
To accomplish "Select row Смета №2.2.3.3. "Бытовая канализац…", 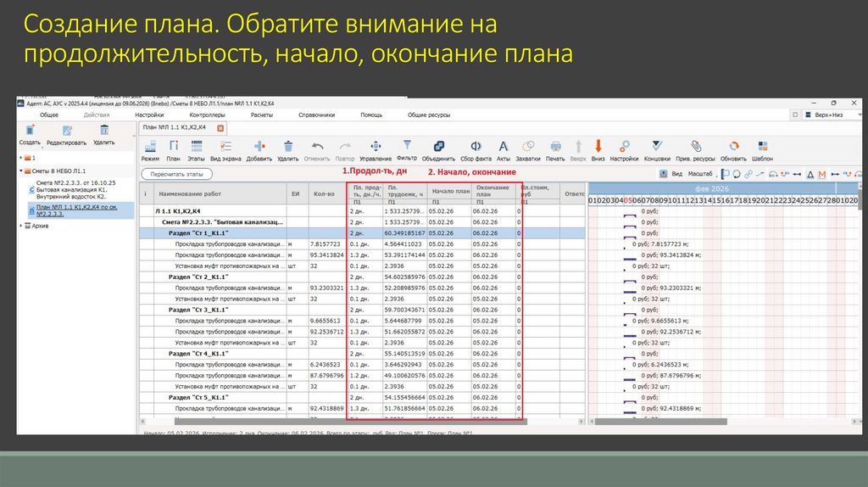I will coord(362,222).
